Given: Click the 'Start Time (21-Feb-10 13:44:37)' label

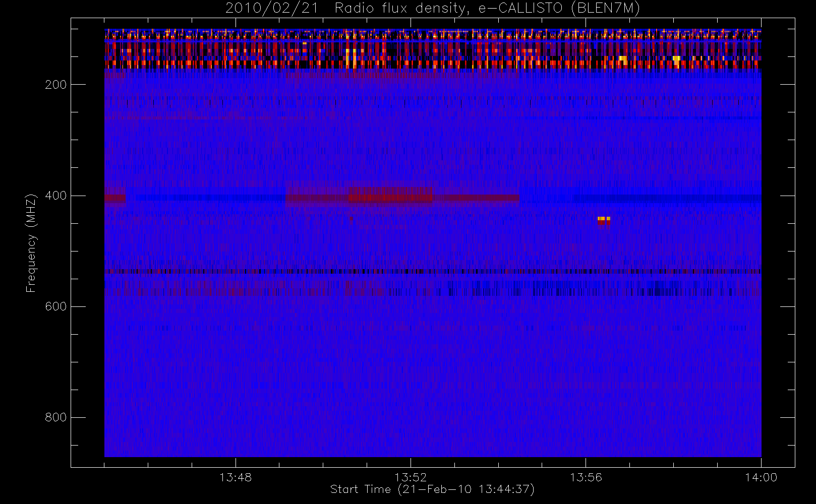Looking at the screenshot, I should pos(432,489).
